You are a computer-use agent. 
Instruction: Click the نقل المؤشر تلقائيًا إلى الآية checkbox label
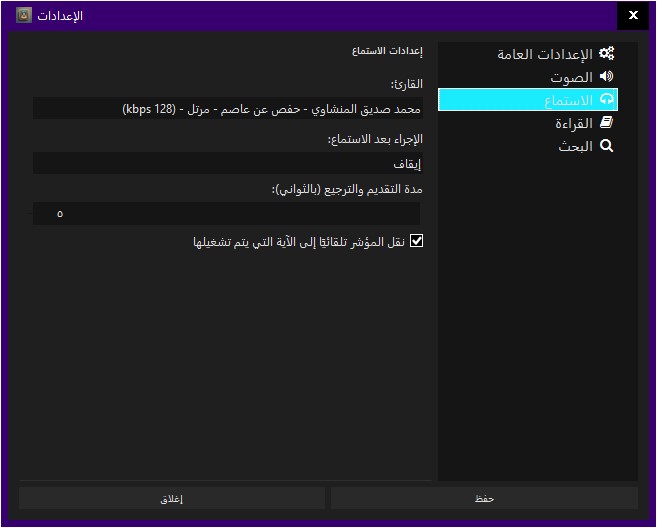point(299,242)
